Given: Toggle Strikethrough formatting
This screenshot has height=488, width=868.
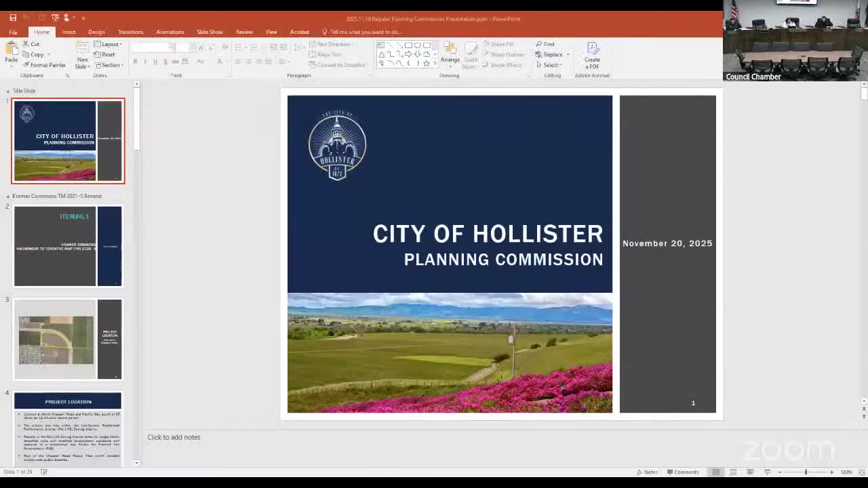Looking at the screenshot, I should tap(175, 62).
